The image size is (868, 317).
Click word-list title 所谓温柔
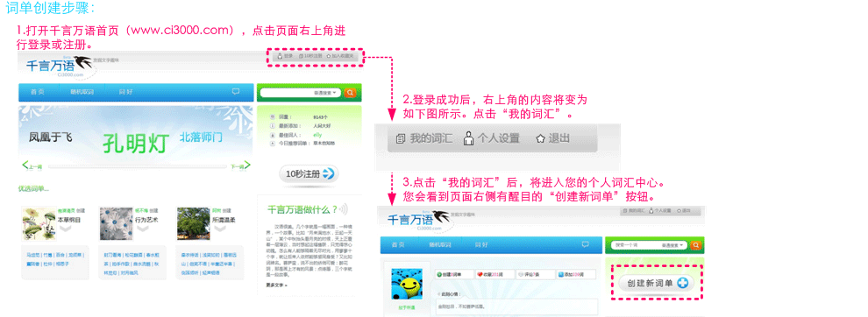tap(224, 219)
